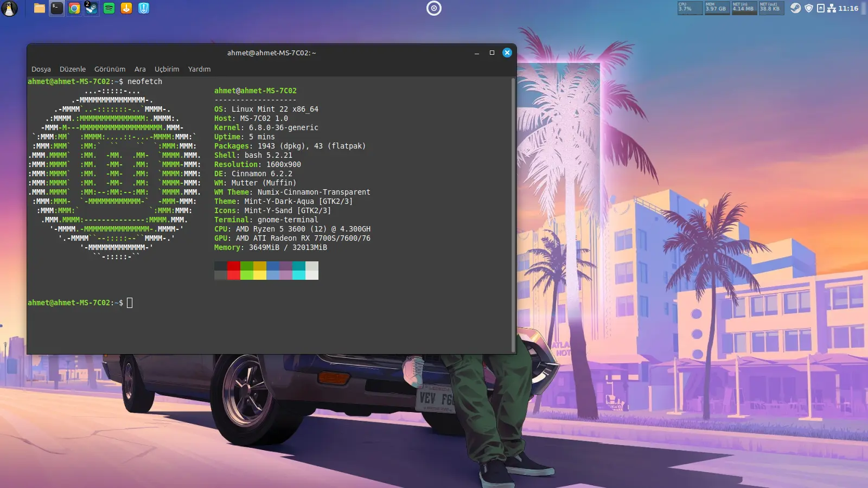Click the Icons value 'Mint-Y-Sand [GTK2/3]'

(288, 210)
